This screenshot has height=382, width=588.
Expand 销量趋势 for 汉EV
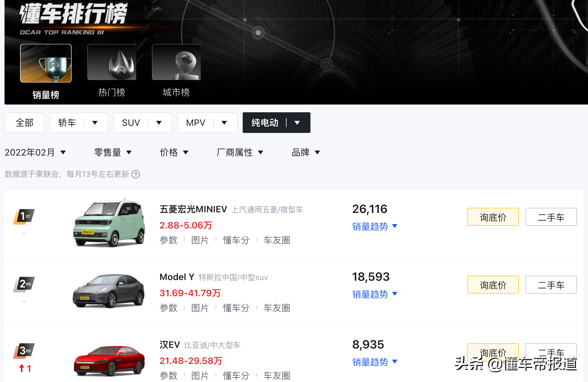[375, 362]
